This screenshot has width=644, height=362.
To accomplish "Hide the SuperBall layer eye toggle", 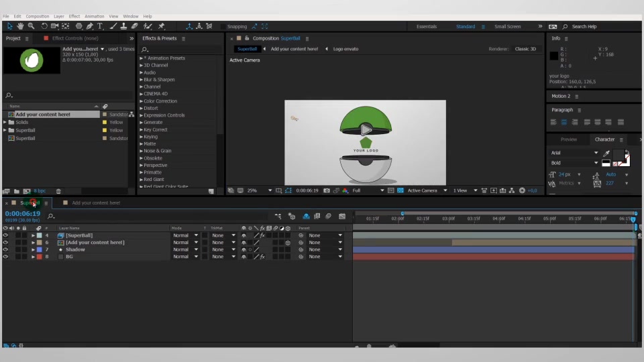I will tap(5, 235).
